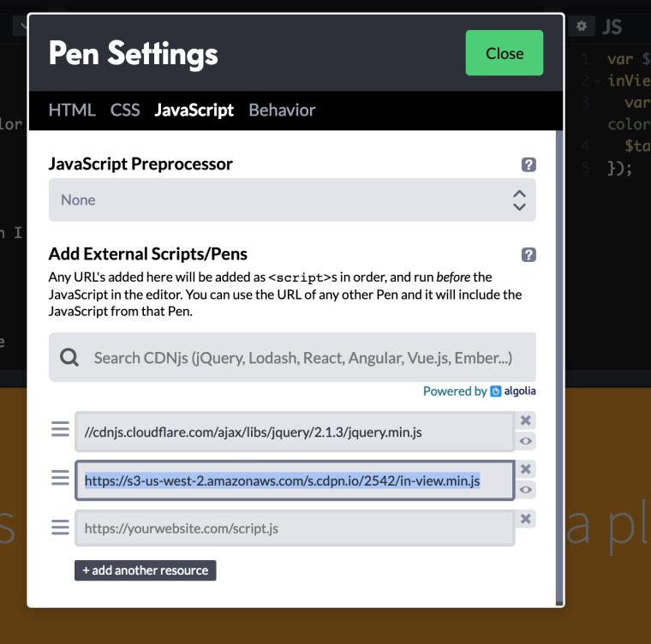This screenshot has height=644, width=651.
Task: Click drag handle for empty script row
Action: click(60, 527)
